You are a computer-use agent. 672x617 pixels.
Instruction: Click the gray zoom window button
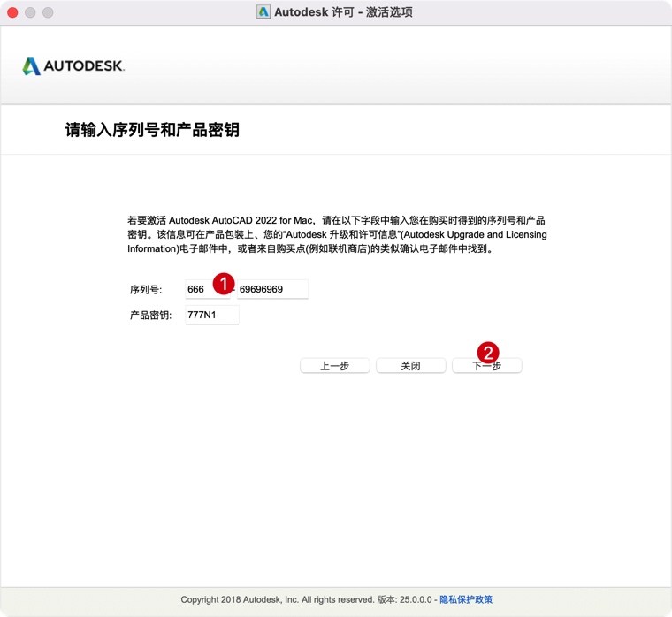tap(48, 12)
